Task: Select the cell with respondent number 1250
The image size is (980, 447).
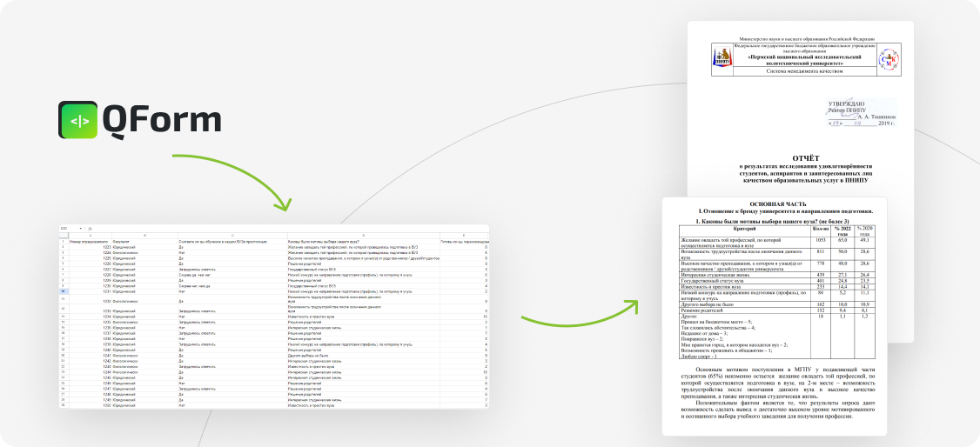Action: pyautogui.click(x=90, y=405)
